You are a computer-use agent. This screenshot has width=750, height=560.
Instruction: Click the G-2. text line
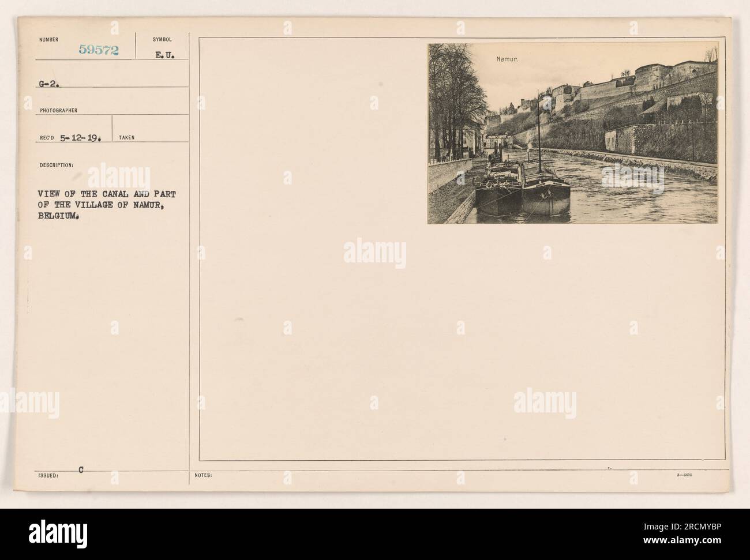[48, 83]
